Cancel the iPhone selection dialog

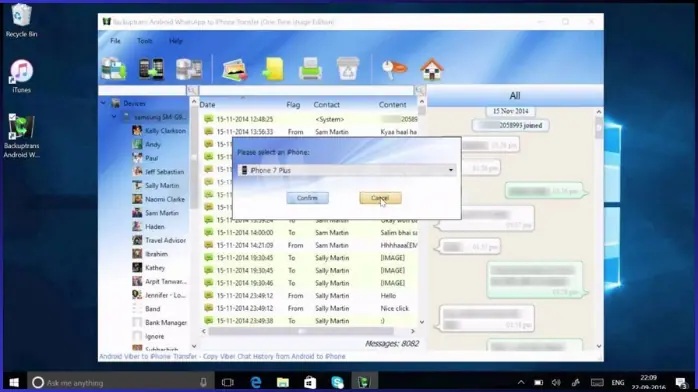tap(380, 198)
